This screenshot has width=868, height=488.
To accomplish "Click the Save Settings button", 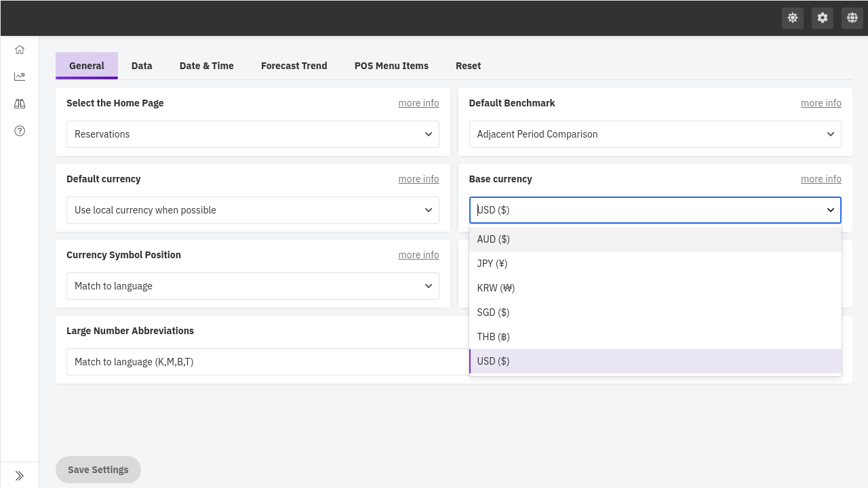I will pyautogui.click(x=98, y=470).
